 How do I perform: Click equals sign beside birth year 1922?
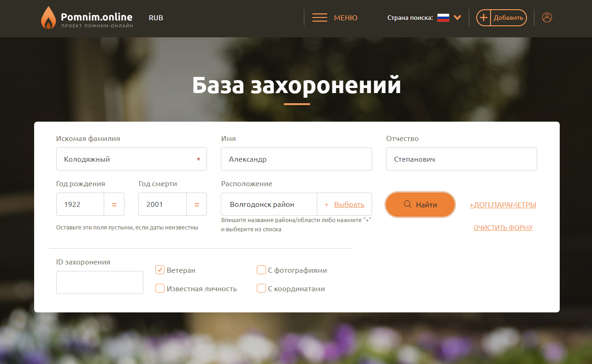coord(114,205)
